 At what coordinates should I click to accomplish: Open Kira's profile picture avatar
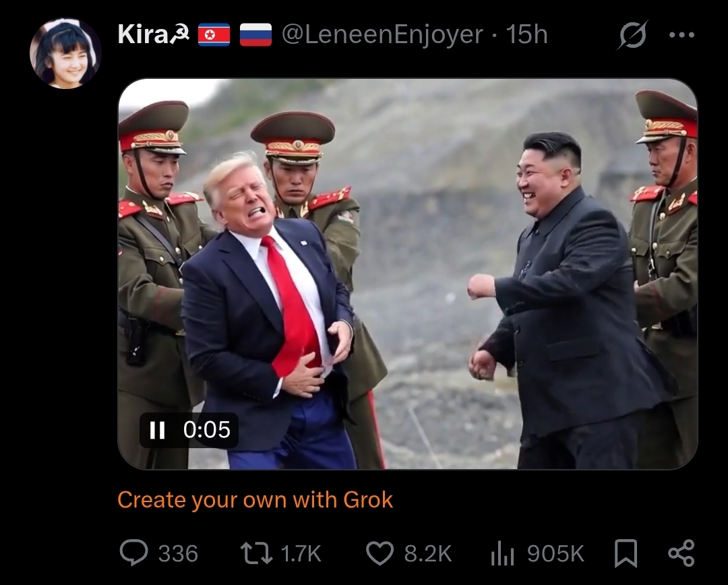[65, 53]
